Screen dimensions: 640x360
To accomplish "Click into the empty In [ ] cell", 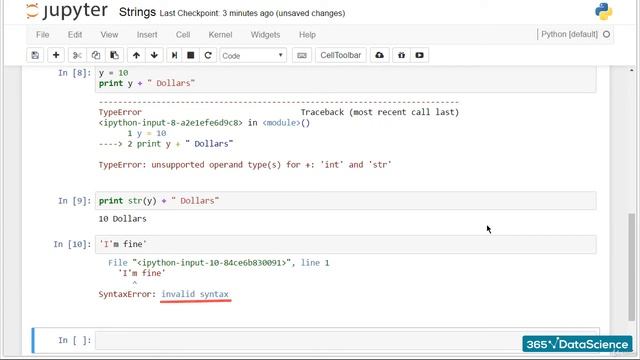I will pos(347,340).
